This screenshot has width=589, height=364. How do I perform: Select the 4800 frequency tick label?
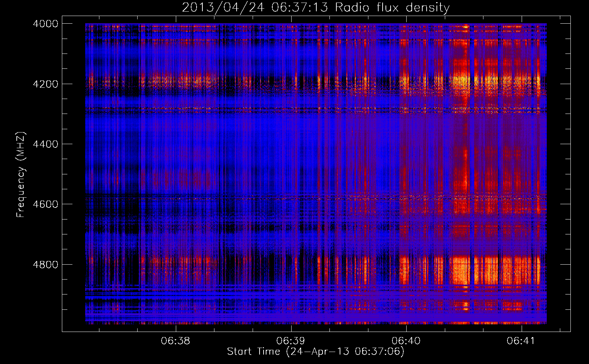46,265
